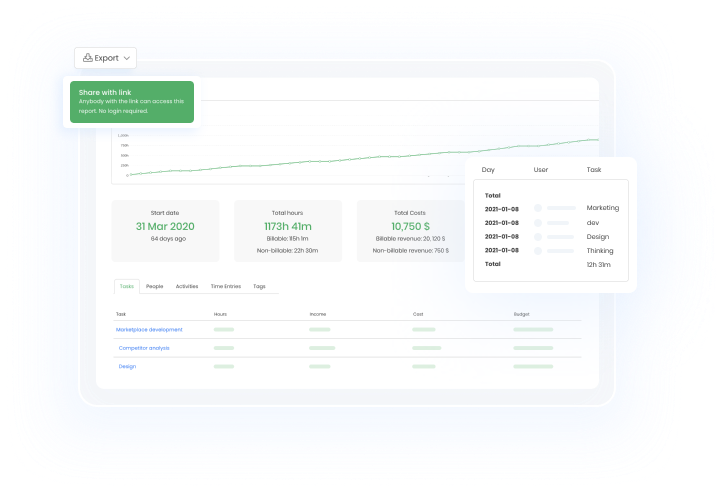Click the user avatar in Marketing row
727x492 pixels.
(x=538, y=208)
